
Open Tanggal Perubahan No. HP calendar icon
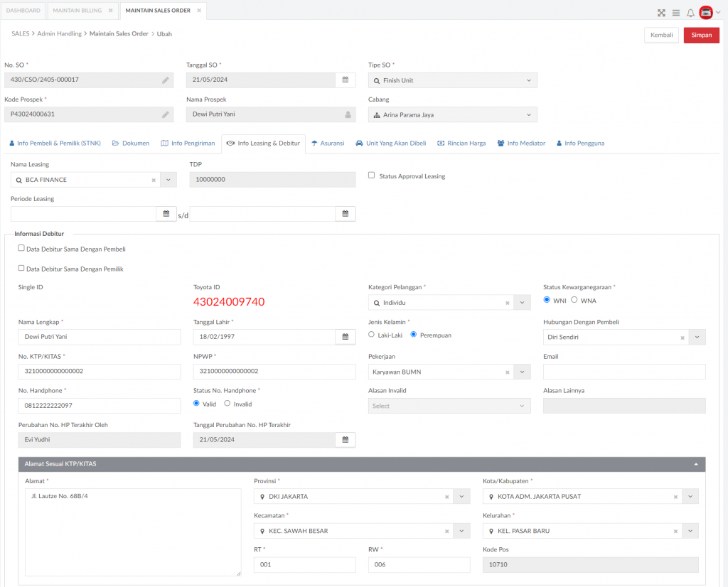[x=346, y=440]
